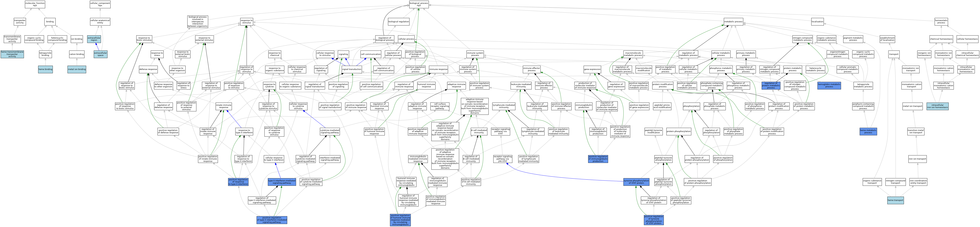Select the 'transporter activity' node

(20, 22)
